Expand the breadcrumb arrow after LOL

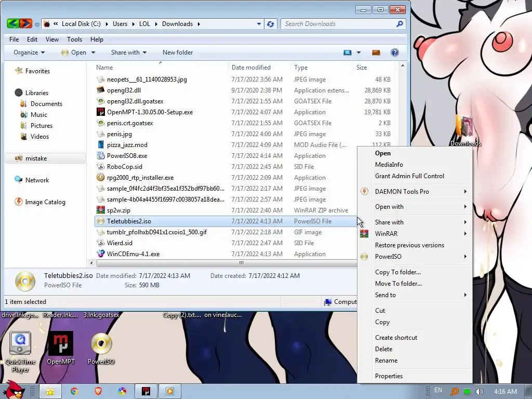pyautogui.click(x=156, y=24)
